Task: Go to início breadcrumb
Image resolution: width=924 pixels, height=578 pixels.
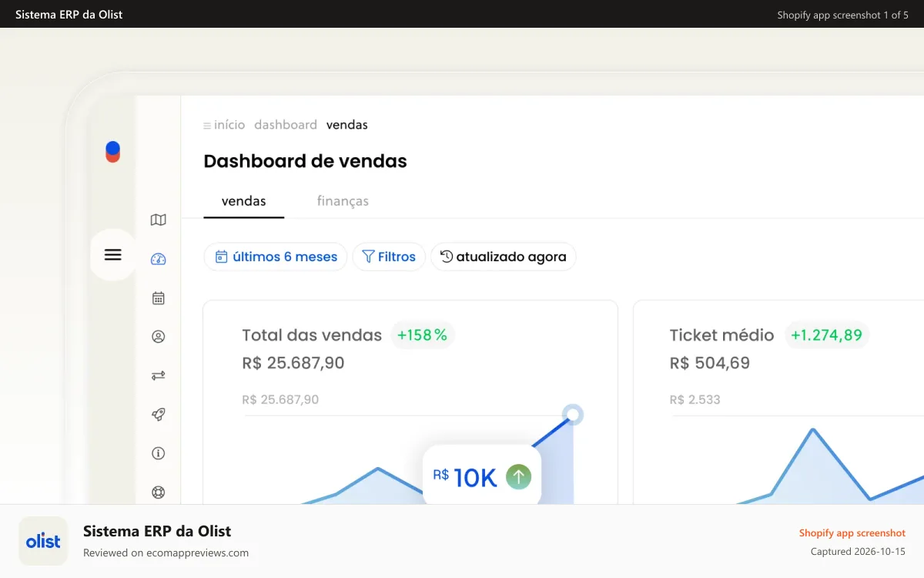Action: [x=229, y=125]
